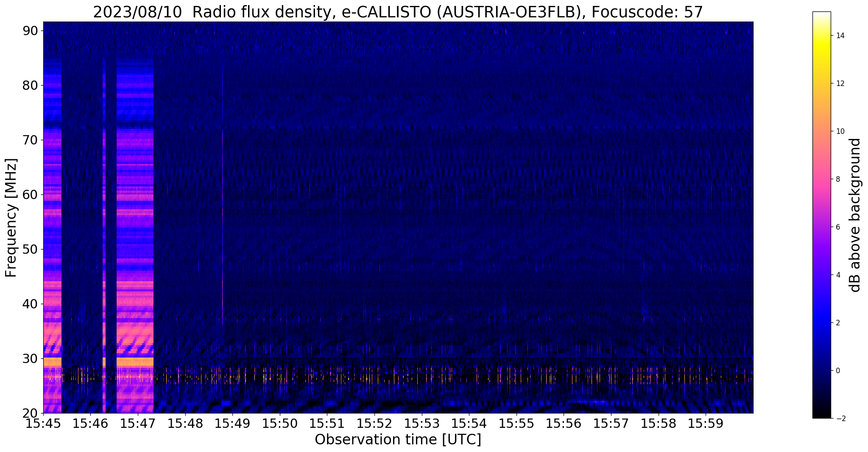This screenshot has height=452, width=868.
Task: Click the 15:59 time tick label
Action: (x=706, y=424)
